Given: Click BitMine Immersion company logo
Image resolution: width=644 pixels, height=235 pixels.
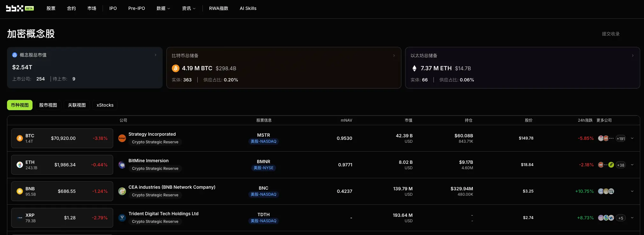Looking at the screenshot, I should [x=122, y=165].
